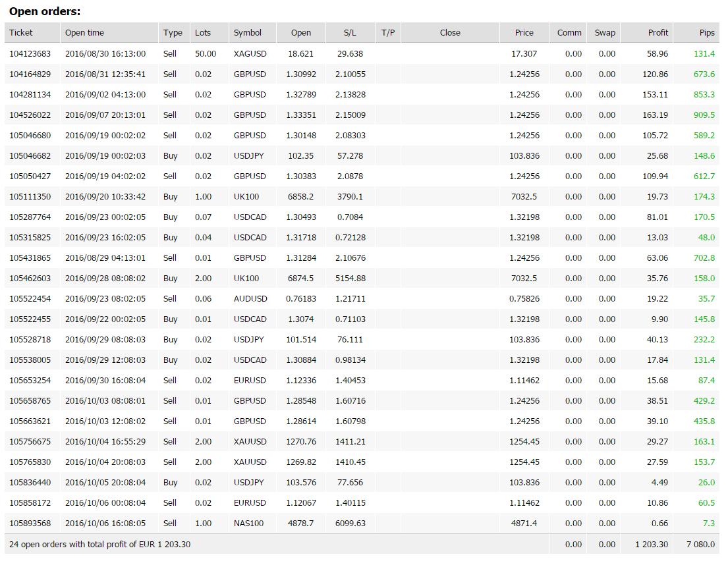
Task: Click the Pips column header
Action: [706, 33]
